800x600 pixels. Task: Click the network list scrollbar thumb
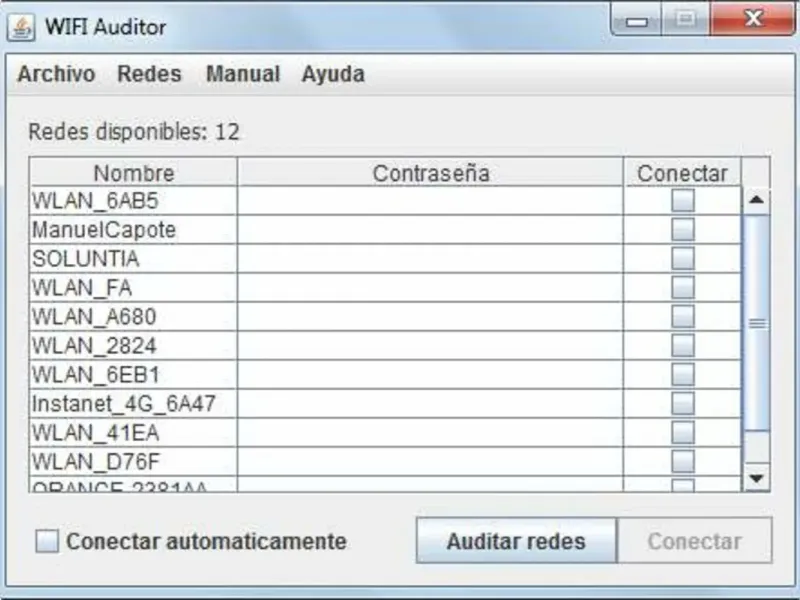(757, 323)
